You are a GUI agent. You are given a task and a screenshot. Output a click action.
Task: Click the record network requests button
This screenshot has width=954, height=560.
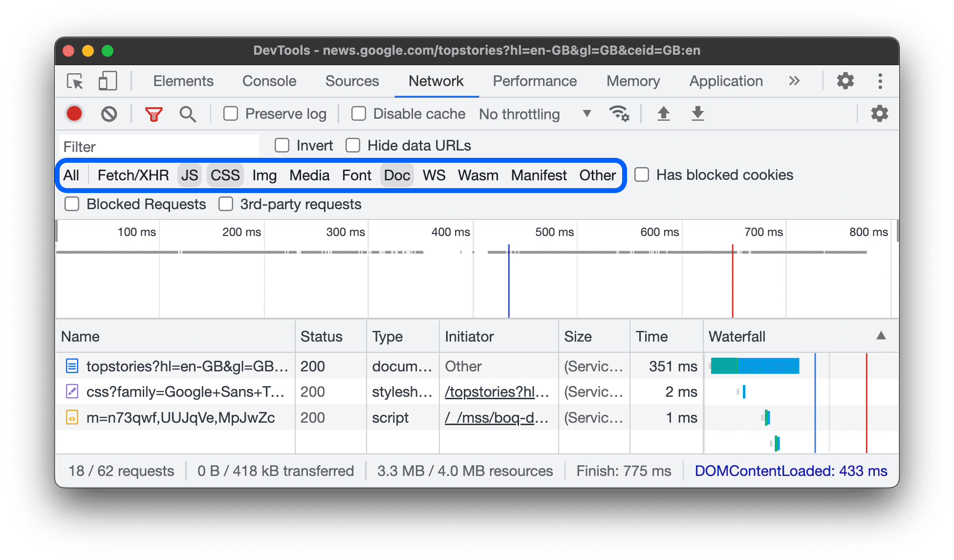click(75, 113)
